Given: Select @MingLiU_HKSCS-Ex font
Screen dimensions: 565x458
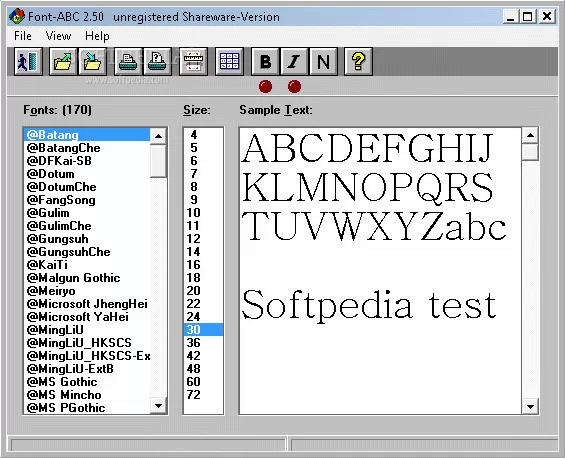Looking at the screenshot, I should 87,356.
